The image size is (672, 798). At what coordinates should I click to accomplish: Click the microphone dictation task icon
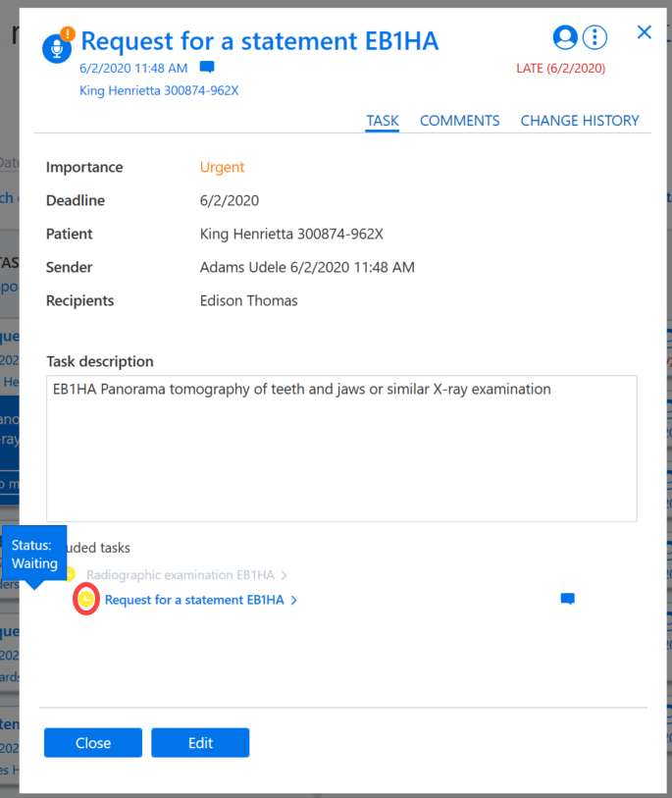[56, 49]
